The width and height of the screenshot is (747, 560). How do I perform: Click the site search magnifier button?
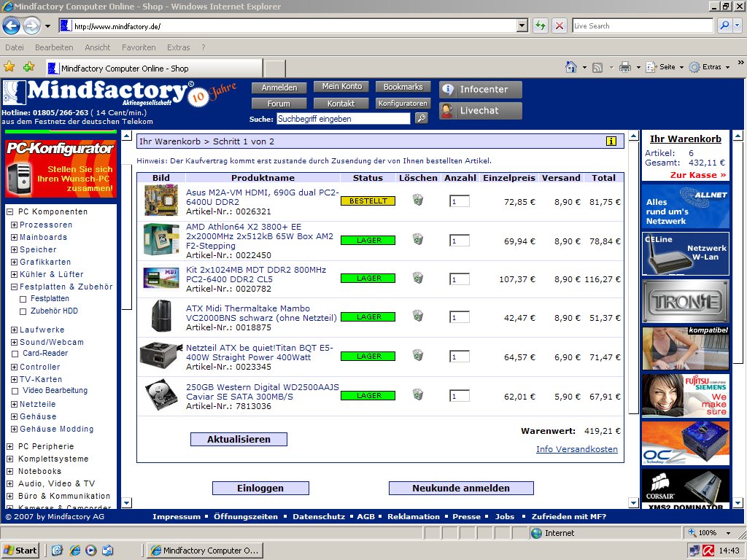click(x=422, y=118)
